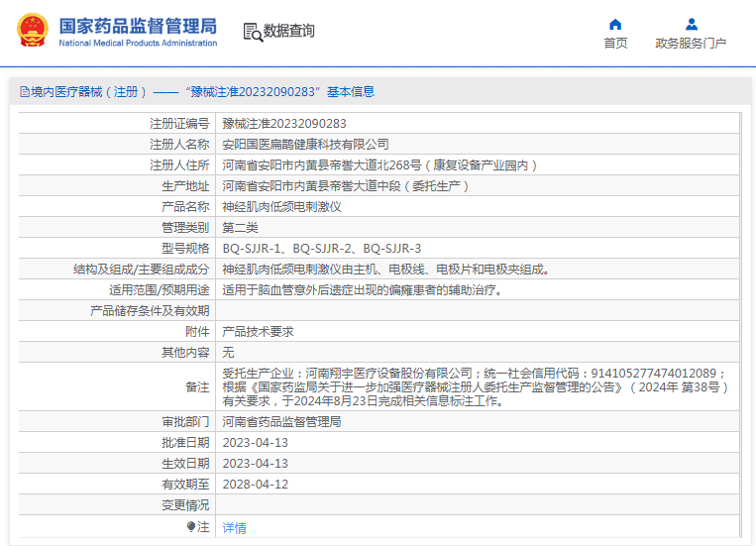Select 河南省药品监督管理局 approval department

pyautogui.click(x=281, y=422)
